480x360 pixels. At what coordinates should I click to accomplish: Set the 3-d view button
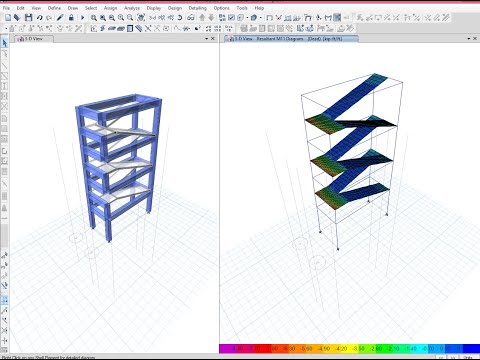coord(153,18)
